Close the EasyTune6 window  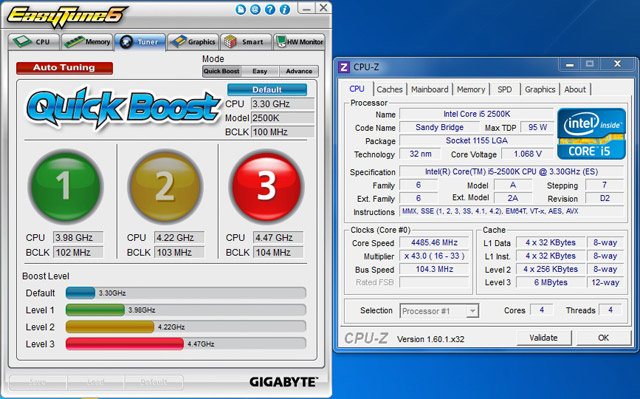coord(323,8)
